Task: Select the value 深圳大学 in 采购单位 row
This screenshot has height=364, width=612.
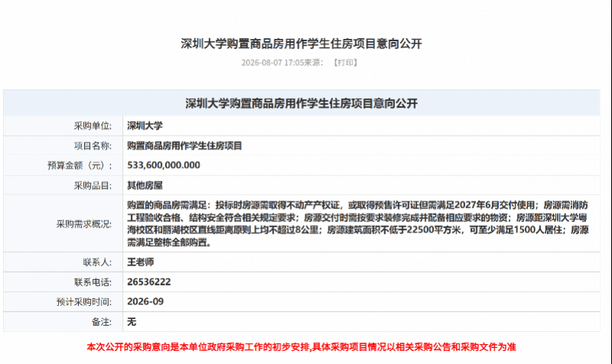Action: tap(144, 126)
